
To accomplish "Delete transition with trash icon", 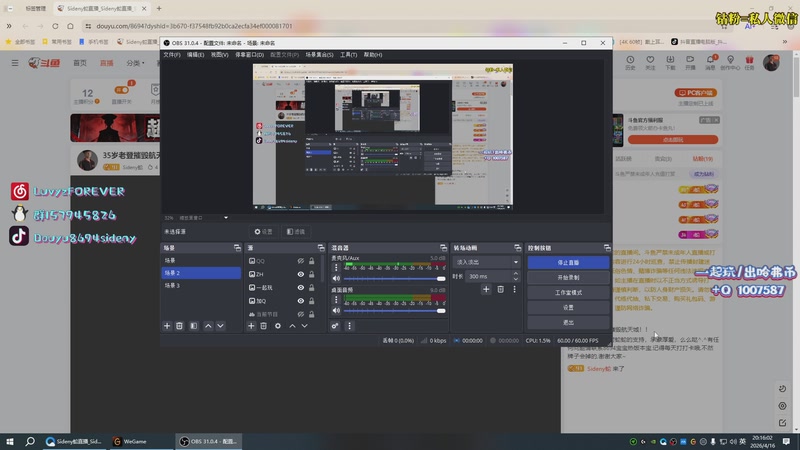I will click(x=501, y=289).
